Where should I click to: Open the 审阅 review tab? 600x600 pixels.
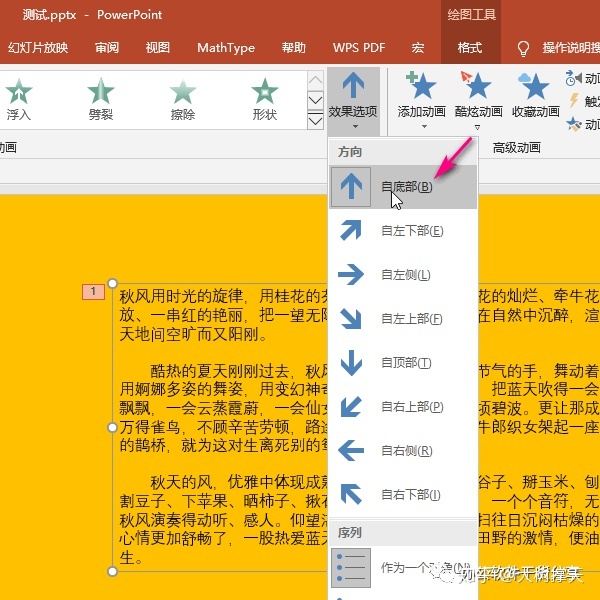point(107,48)
